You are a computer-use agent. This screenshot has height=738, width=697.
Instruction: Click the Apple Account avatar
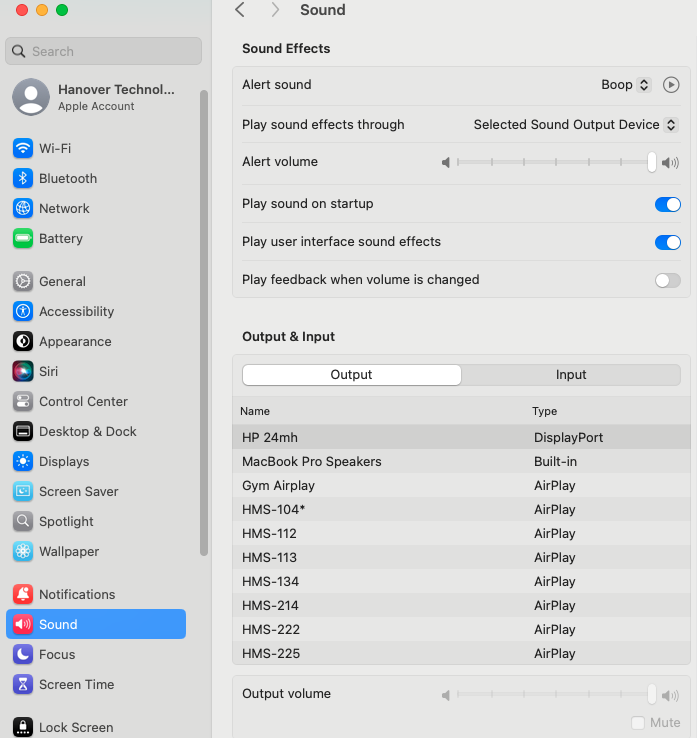31,97
